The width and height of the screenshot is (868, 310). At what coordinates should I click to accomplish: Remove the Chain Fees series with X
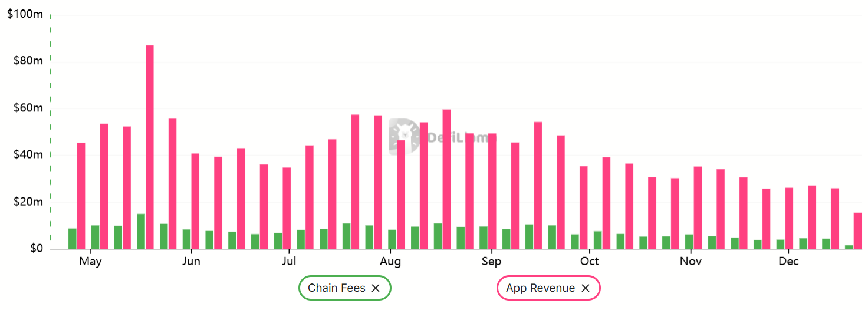(x=376, y=288)
